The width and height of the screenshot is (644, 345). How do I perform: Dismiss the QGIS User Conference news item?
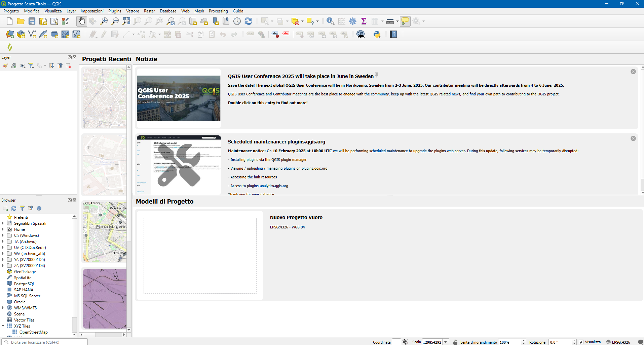pyautogui.click(x=633, y=72)
